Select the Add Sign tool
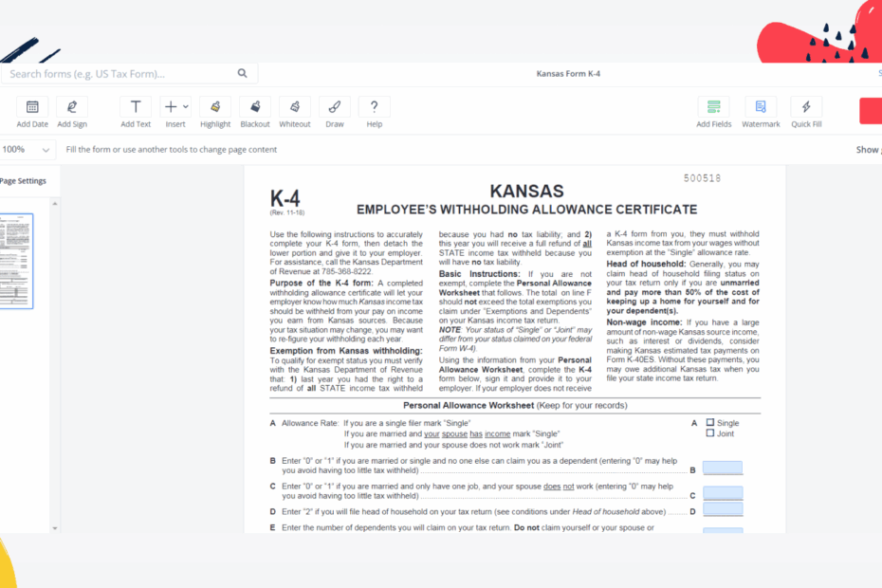The height and width of the screenshot is (588, 882). (72, 111)
